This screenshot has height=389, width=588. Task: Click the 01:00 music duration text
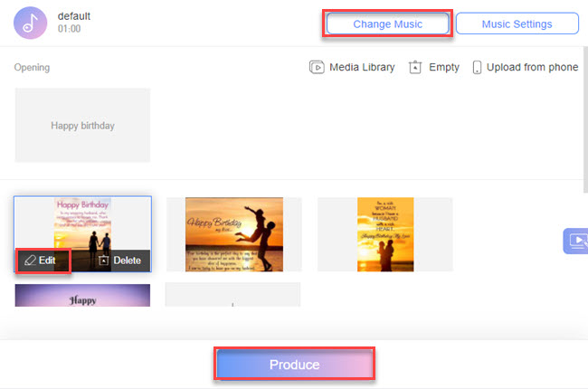[70, 30]
